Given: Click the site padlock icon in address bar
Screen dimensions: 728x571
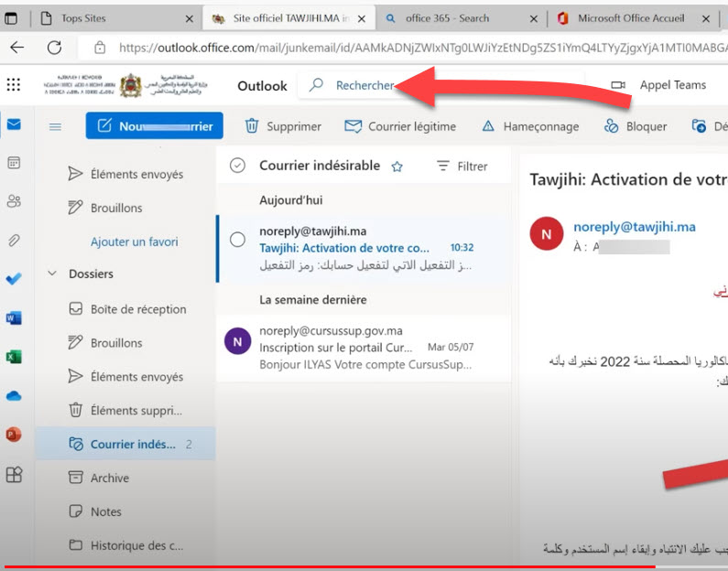Looking at the screenshot, I should click(x=100, y=48).
